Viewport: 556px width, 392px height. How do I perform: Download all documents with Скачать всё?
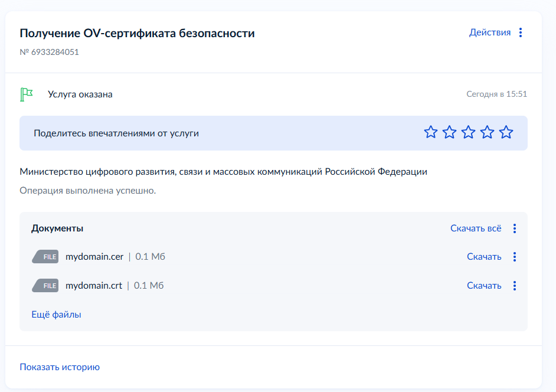click(476, 228)
